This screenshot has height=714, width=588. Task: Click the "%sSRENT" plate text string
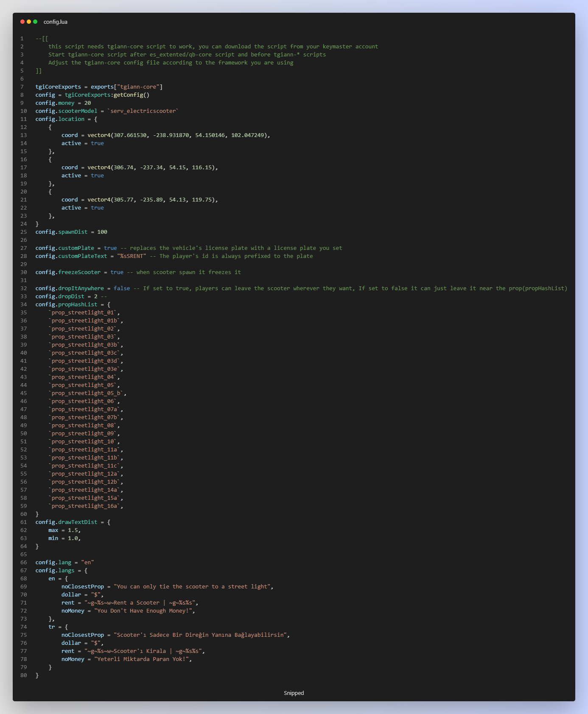tap(132, 256)
